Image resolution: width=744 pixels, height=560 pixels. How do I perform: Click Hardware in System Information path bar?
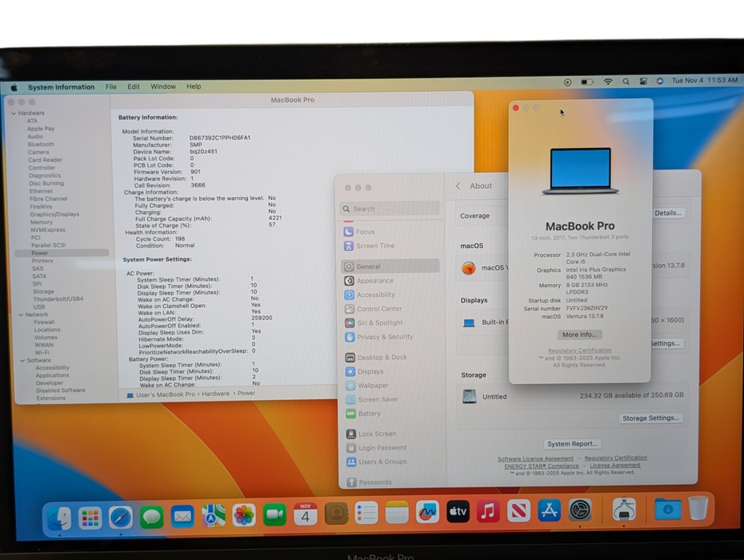(215, 394)
